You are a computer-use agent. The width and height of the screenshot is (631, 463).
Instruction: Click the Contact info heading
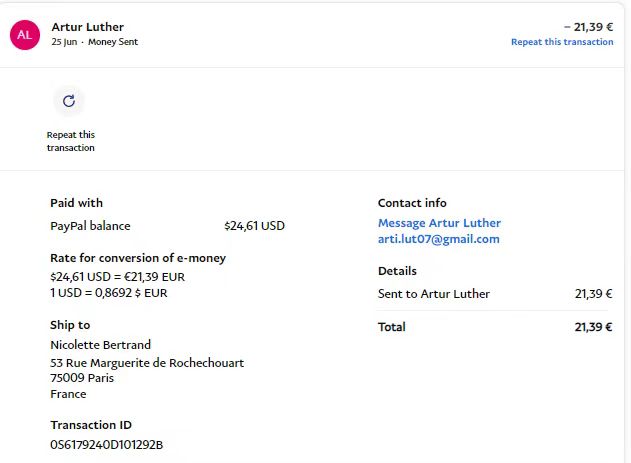click(x=412, y=203)
